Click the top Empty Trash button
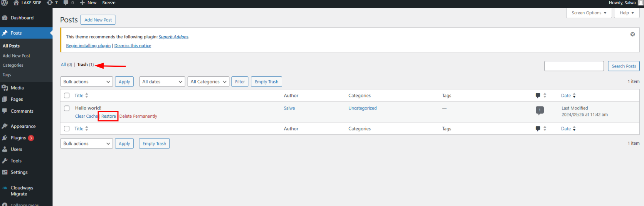 click(266, 82)
